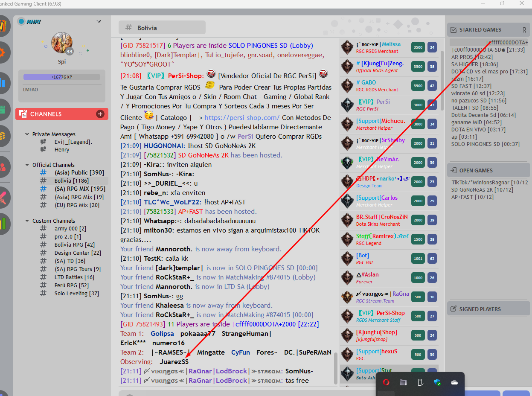The width and height of the screenshot is (532, 396).
Task: Open the AWAY status dropdown
Action: (x=99, y=21)
